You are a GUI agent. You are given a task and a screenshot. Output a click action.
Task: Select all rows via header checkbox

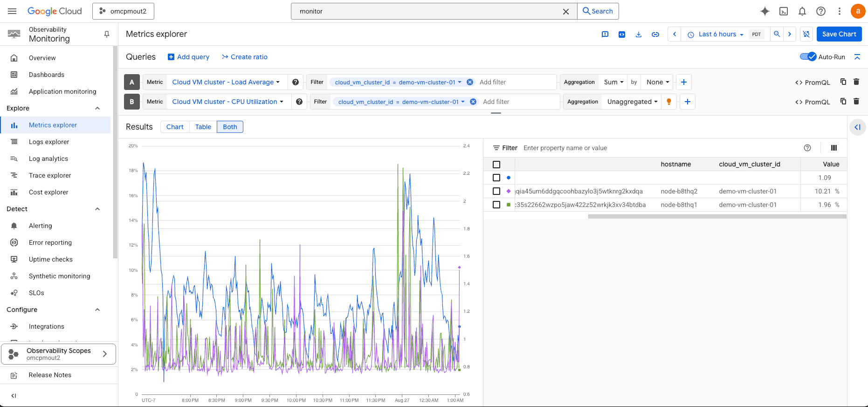point(496,165)
